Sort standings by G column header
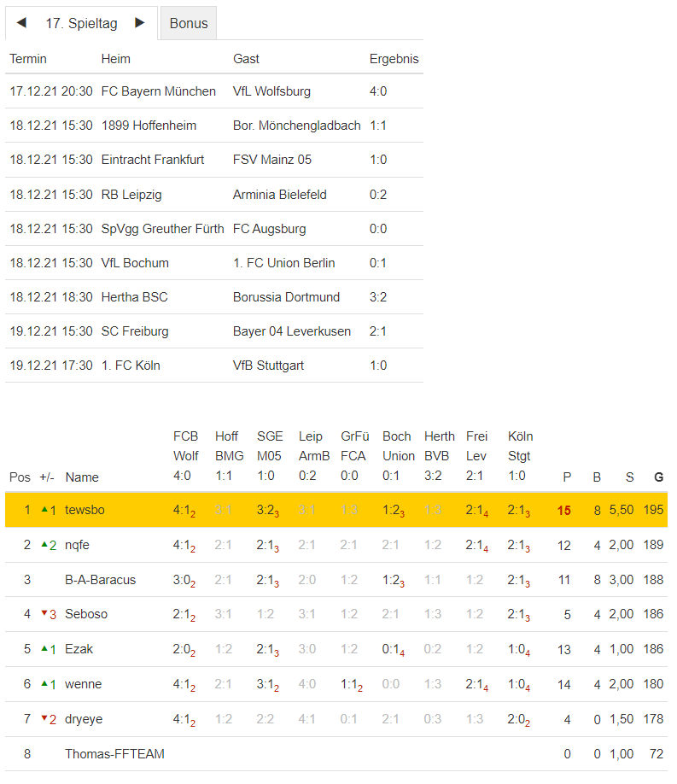 [658, 477]
